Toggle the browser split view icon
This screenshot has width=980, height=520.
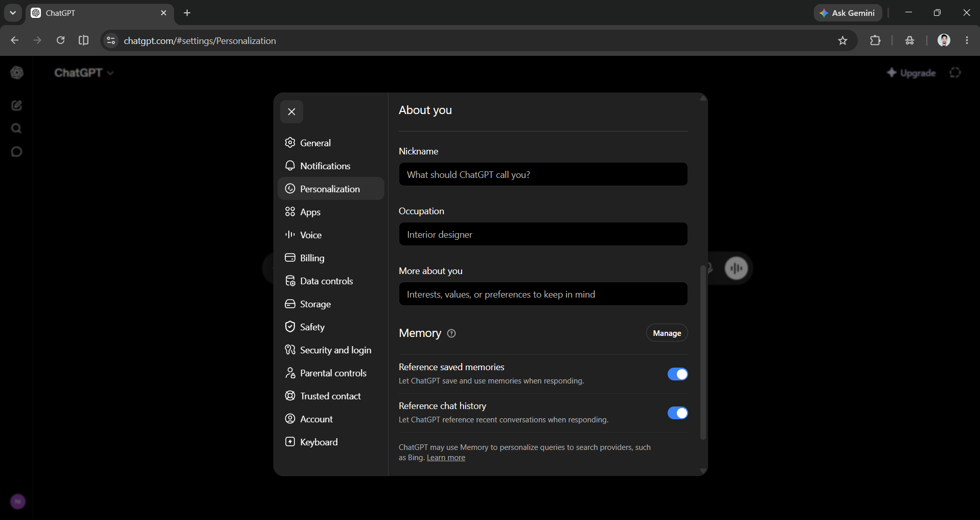click(x=83, y=40)
